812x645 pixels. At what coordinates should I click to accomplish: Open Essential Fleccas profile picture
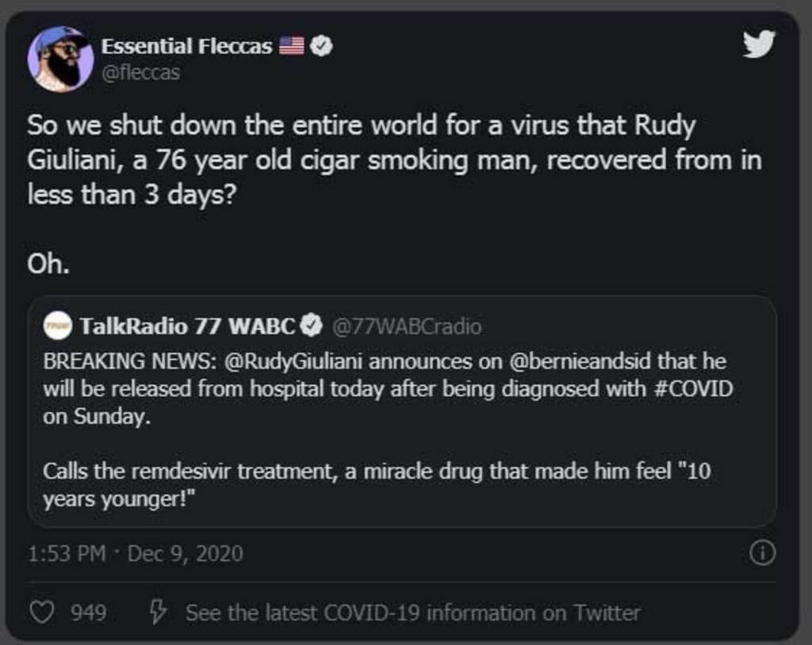tap(60, 60)
